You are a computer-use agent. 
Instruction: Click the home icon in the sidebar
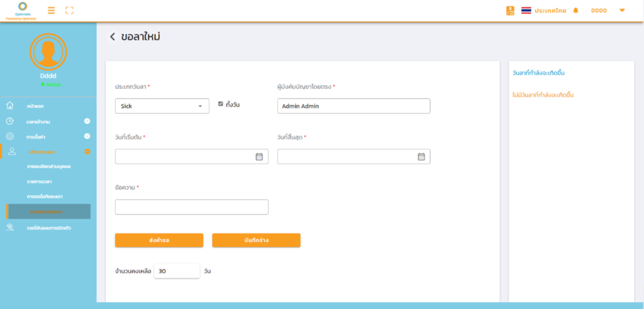[x=10, y=106]
